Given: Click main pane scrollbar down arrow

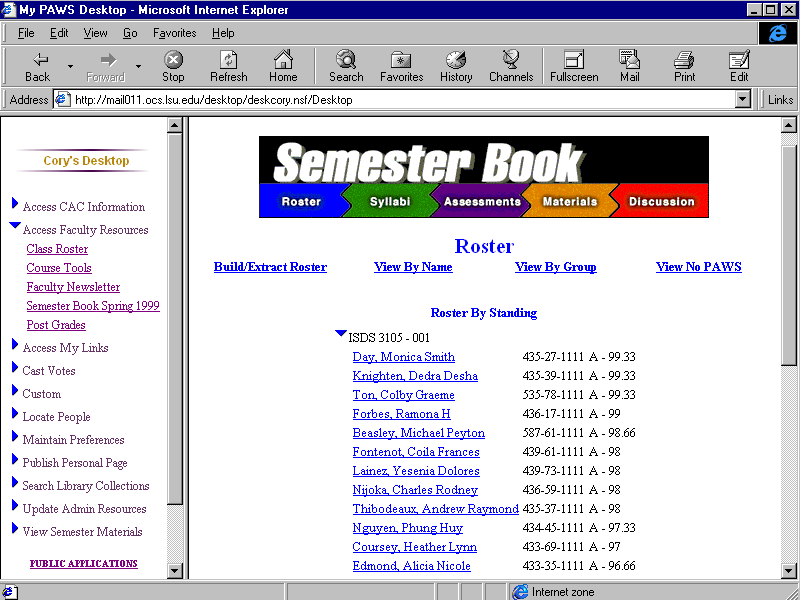Looking at the screenshot, I should [788, 570].
